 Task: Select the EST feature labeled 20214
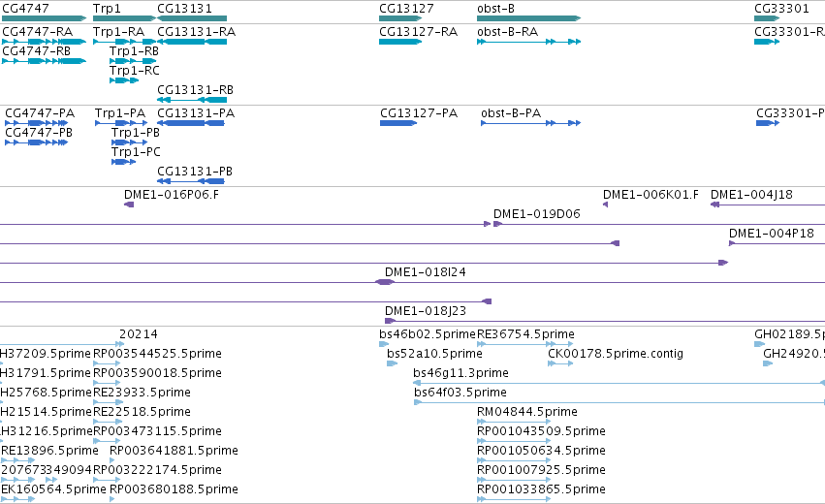[x=62, y=344]
